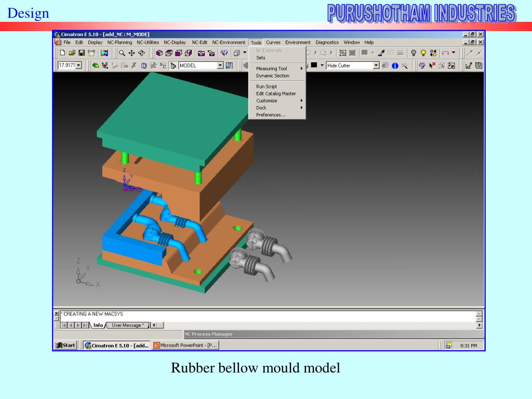The image size is (532, 399).
Task: Choose Dynamic Section in Tools menu
Action: pos(277,76)
